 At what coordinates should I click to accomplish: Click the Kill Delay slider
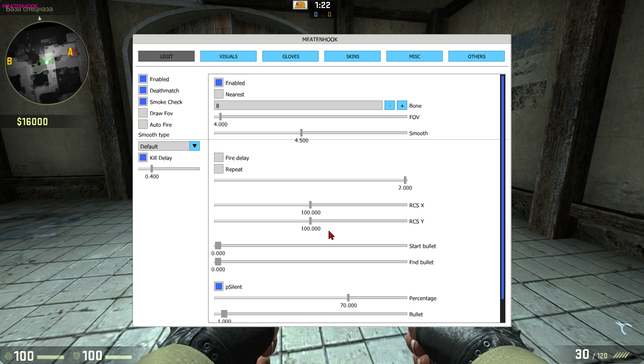(x=169, y=169)
